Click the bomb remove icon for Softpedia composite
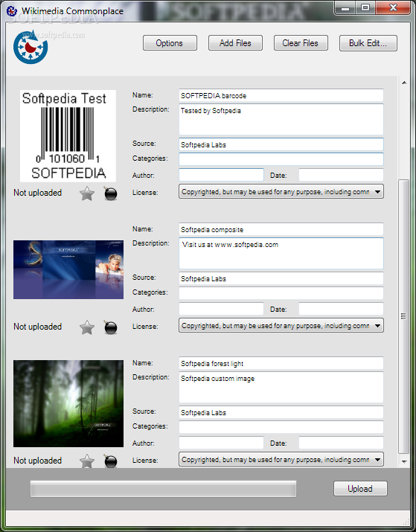416x532 pixels. [x=110, y=327]
